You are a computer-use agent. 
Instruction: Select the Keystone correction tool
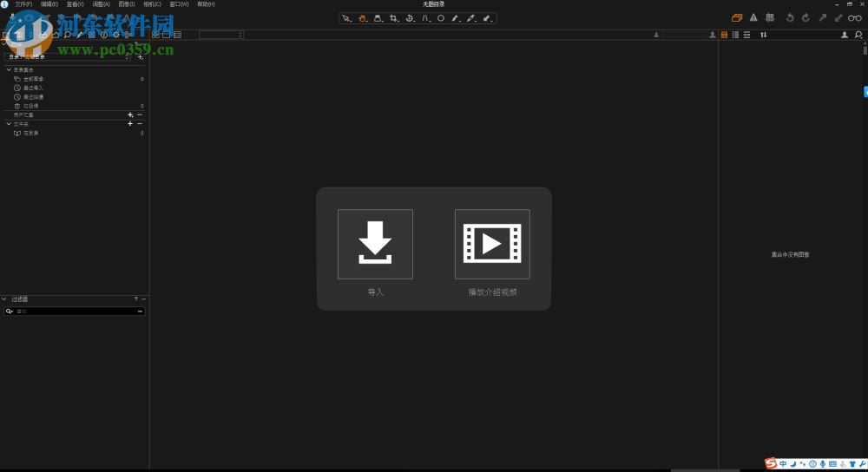click(425, 18)
